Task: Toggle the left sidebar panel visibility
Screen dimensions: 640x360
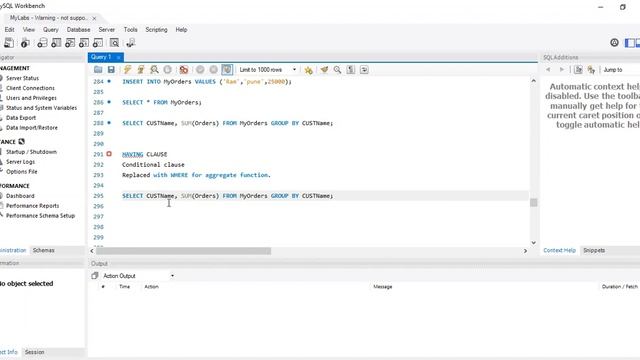Action: click(630, 42)
